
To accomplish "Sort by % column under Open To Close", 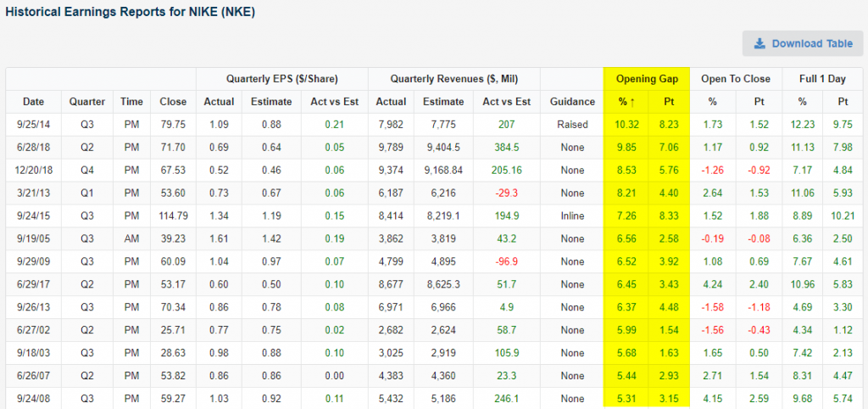I will point(712,102).
